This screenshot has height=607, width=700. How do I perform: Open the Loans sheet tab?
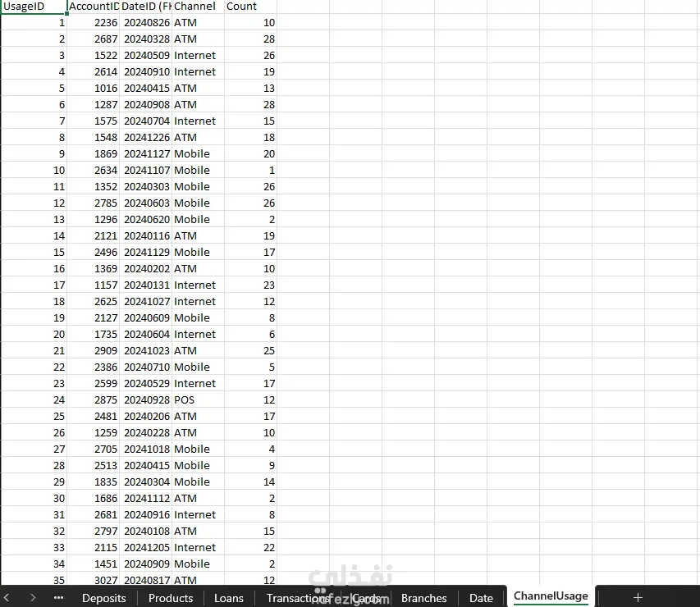[x=229, y=598]
